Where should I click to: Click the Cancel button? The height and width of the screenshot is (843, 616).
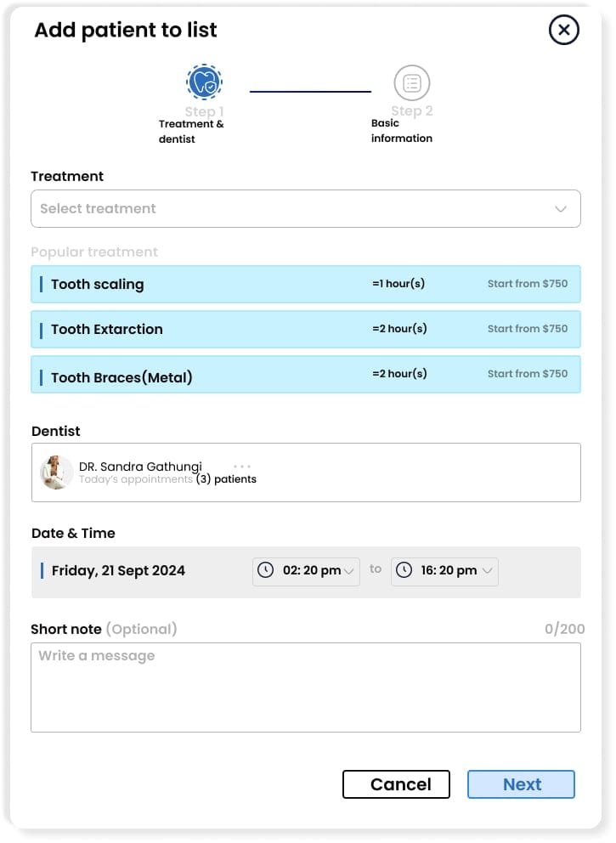click(x=396, y=784)
